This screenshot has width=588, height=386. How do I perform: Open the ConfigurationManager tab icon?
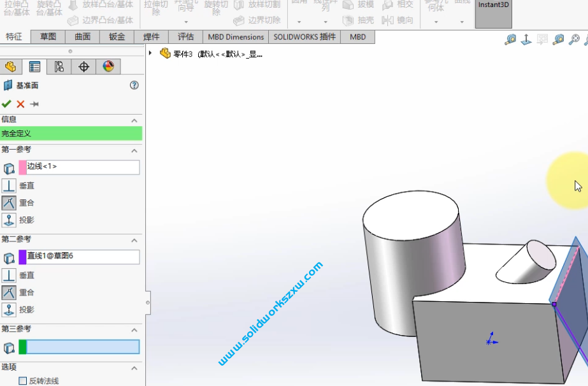click(59, 66)
